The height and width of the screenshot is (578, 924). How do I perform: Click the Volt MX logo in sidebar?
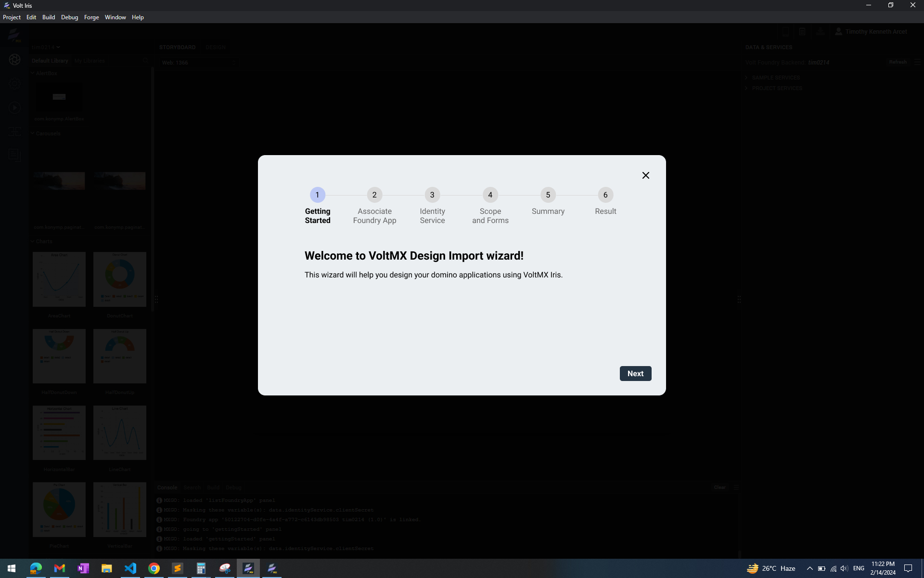(14, 35)
